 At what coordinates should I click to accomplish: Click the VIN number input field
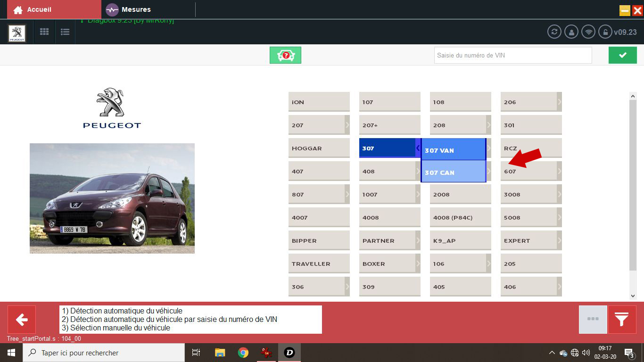pyautogui.click(x=513, y=55)
